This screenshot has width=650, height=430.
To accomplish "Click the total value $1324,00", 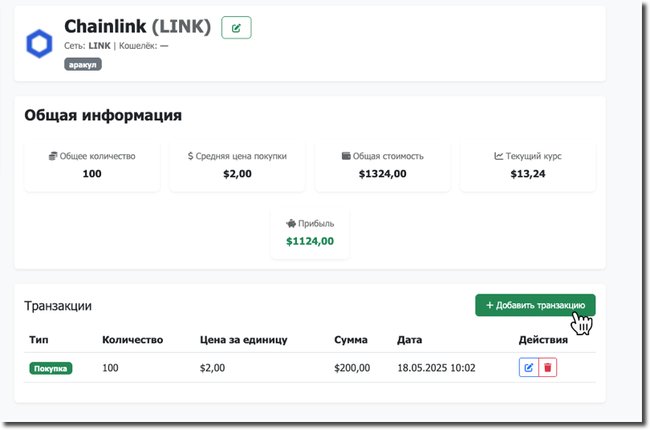I will click(383, 174).
